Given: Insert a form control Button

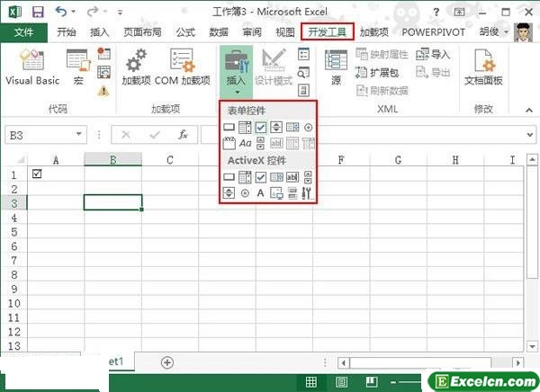Looking at the screenshot, I should 229,128.
